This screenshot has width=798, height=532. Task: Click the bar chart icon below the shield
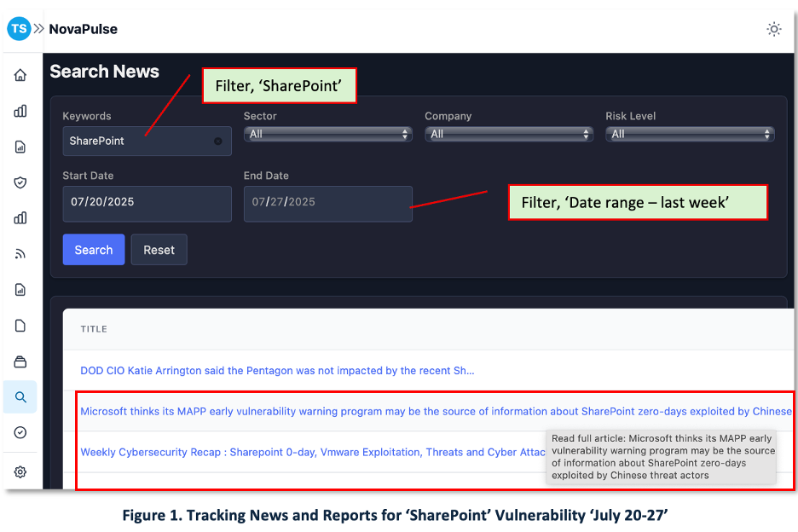click(x=20, y=218)
